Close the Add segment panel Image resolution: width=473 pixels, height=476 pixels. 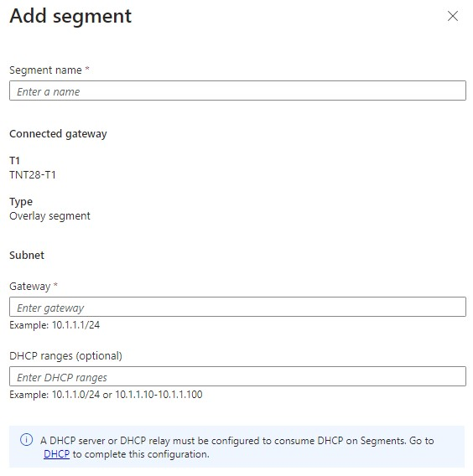pyautogui.click(x=453, y=16)
